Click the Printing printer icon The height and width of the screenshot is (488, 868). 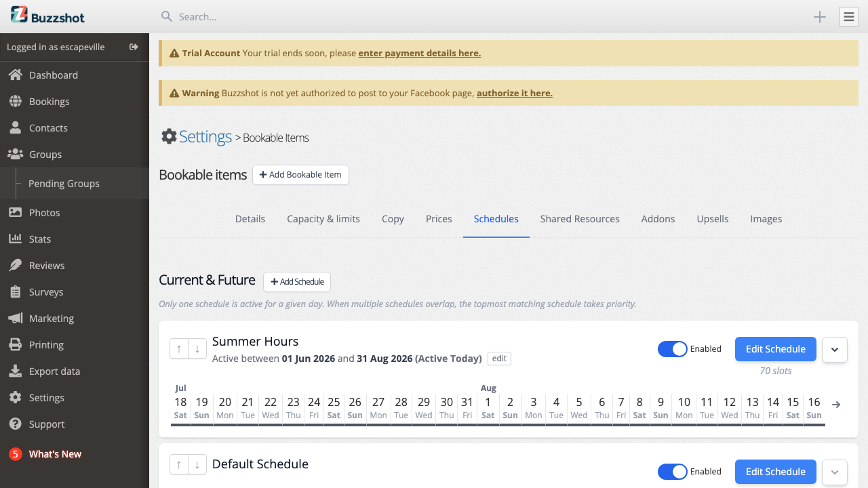pyautogui.click(x=15, y=344)
